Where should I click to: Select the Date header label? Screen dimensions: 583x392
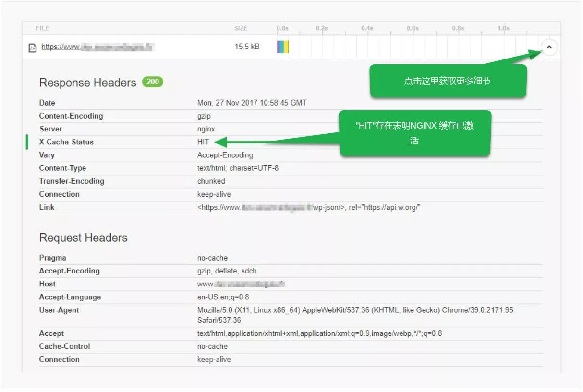(47, 103)
